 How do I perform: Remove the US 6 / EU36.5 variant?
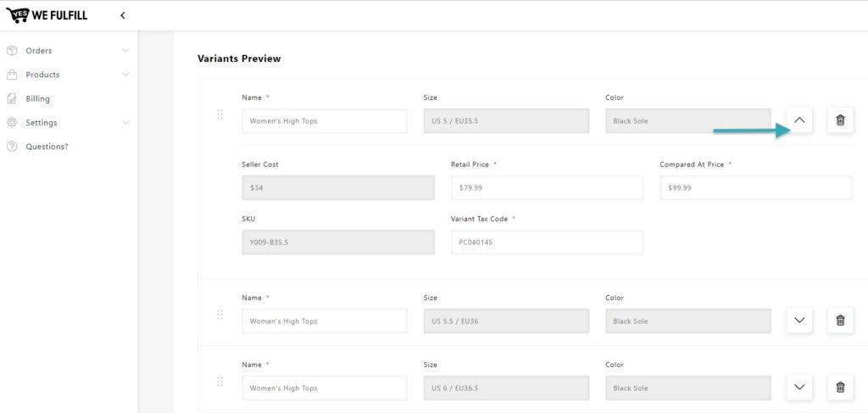(840, 387)
